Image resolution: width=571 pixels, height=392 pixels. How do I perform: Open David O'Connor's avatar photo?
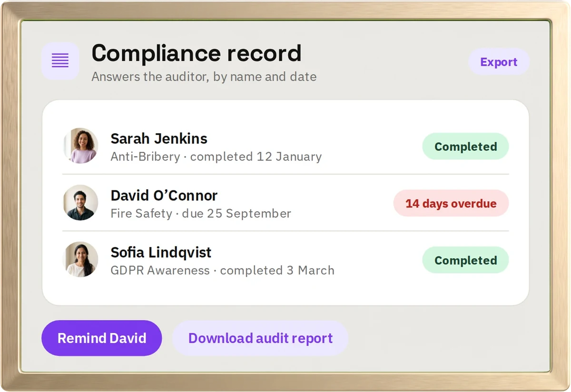coord(80,203)
